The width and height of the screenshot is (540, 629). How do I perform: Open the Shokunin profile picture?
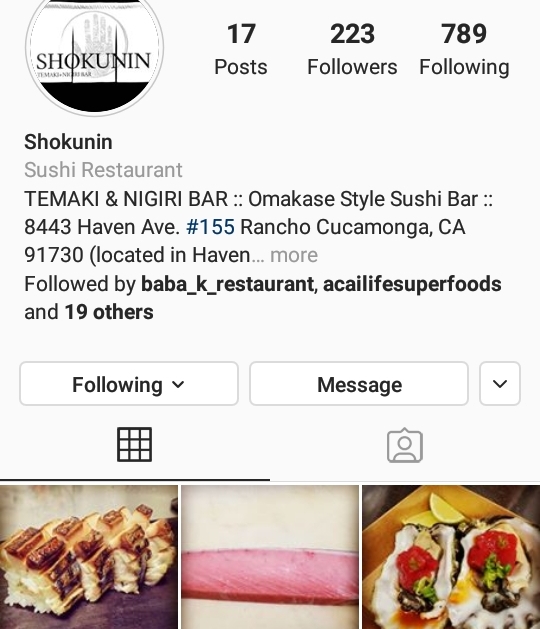[95, 53]
